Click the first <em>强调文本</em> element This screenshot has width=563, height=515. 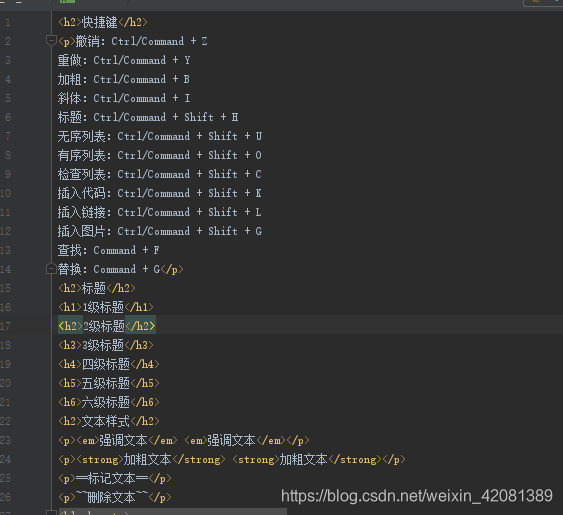coord(127,440)
